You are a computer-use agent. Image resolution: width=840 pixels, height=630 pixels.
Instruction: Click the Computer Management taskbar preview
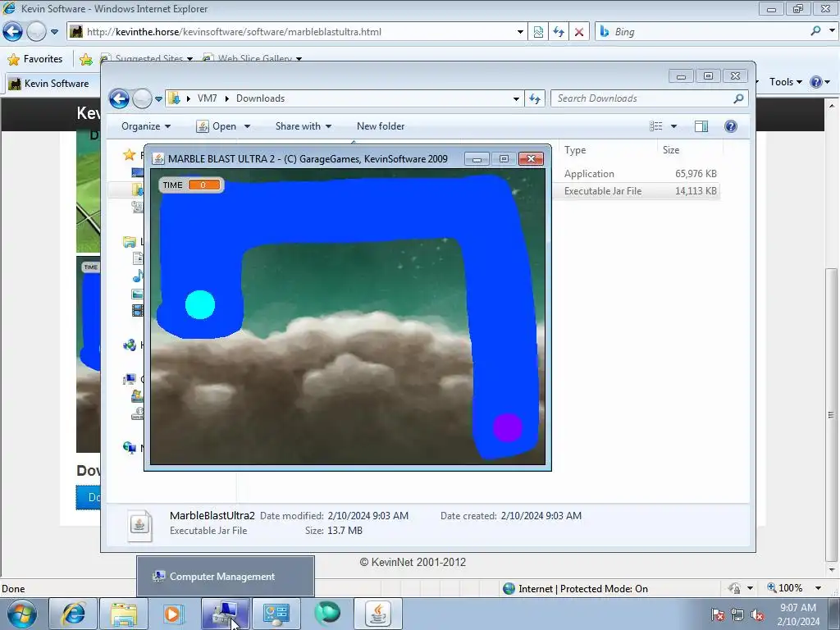pos(226,577)
